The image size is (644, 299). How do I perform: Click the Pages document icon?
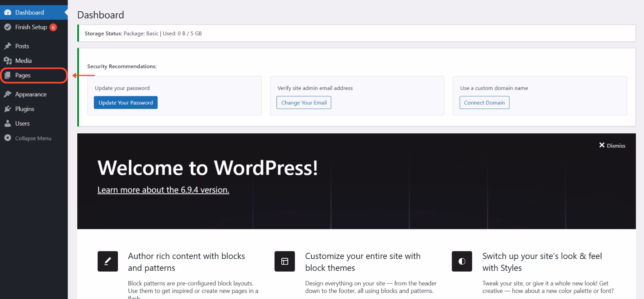tap(8, 75)
